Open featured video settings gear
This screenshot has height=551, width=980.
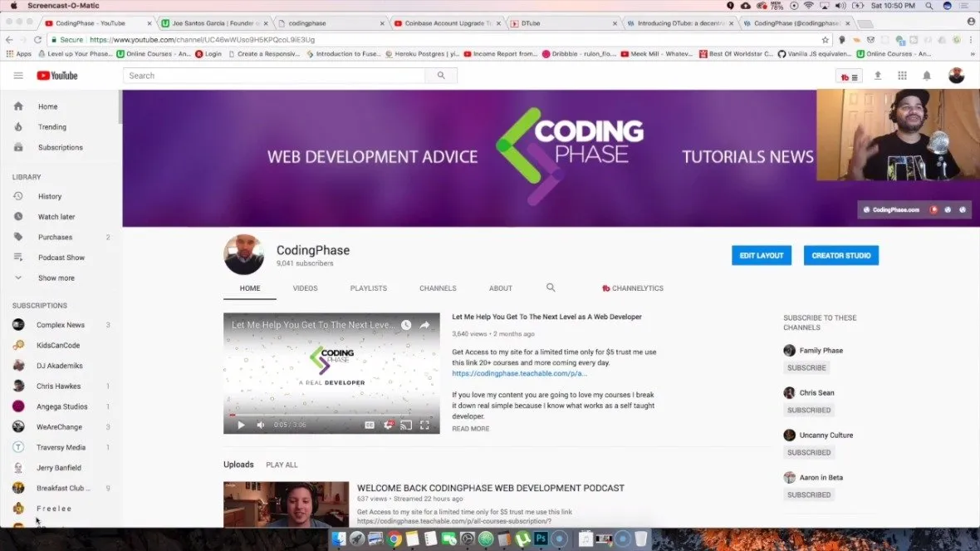(x=388, y=425)
